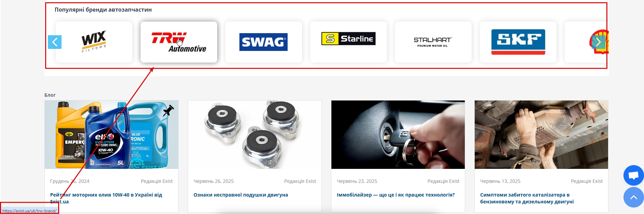Click the car key ignition thumbnail
Screen dimensions: 644x214
click(398, 135)
